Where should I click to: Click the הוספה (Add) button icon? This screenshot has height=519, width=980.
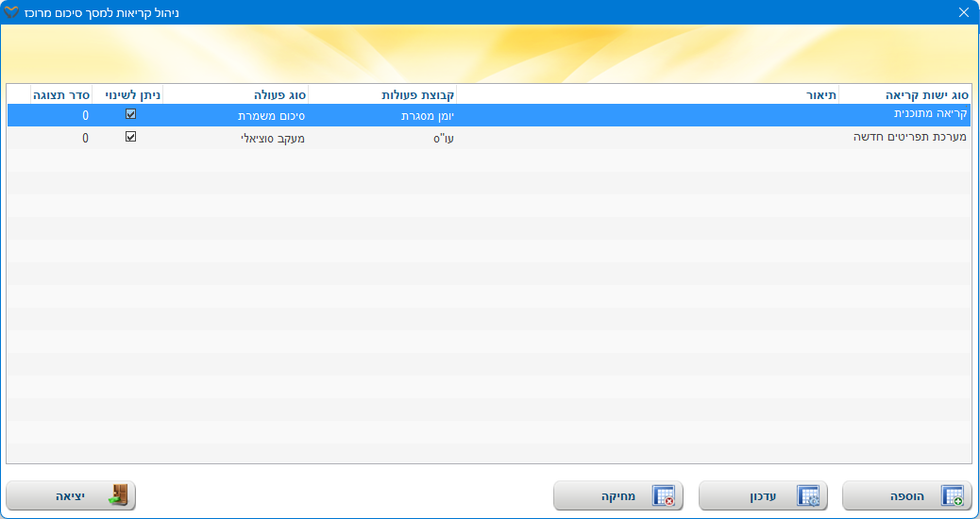point(952,495)
